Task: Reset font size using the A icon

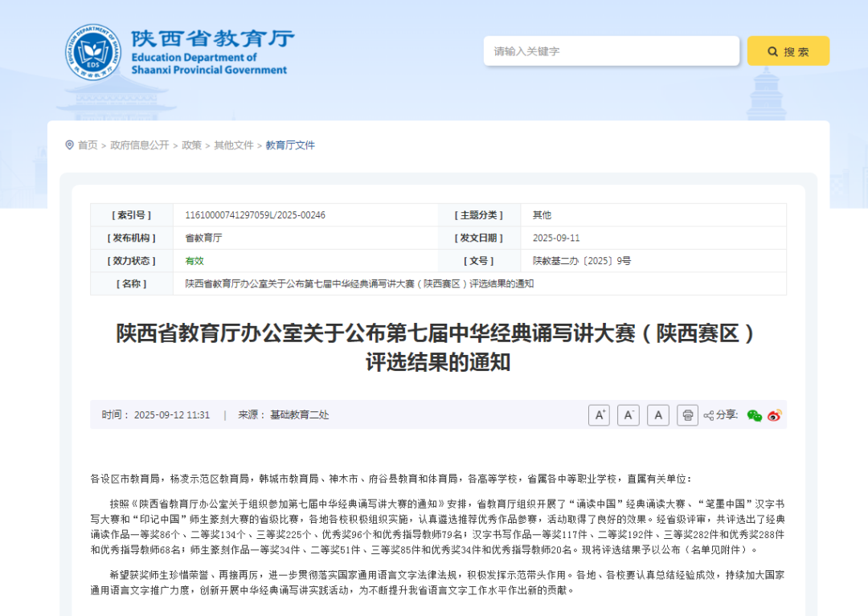Action: pyautogui.click(x=657, y=415)
